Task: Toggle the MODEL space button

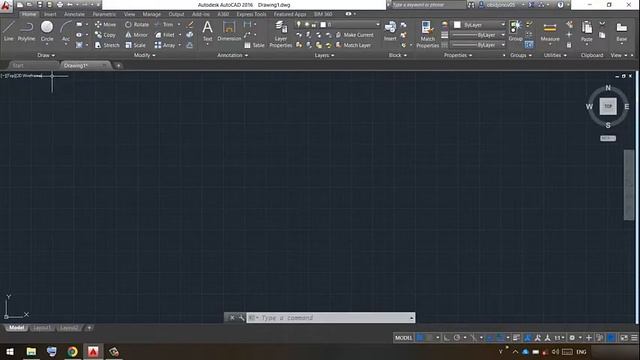Action: pos(404,338)
